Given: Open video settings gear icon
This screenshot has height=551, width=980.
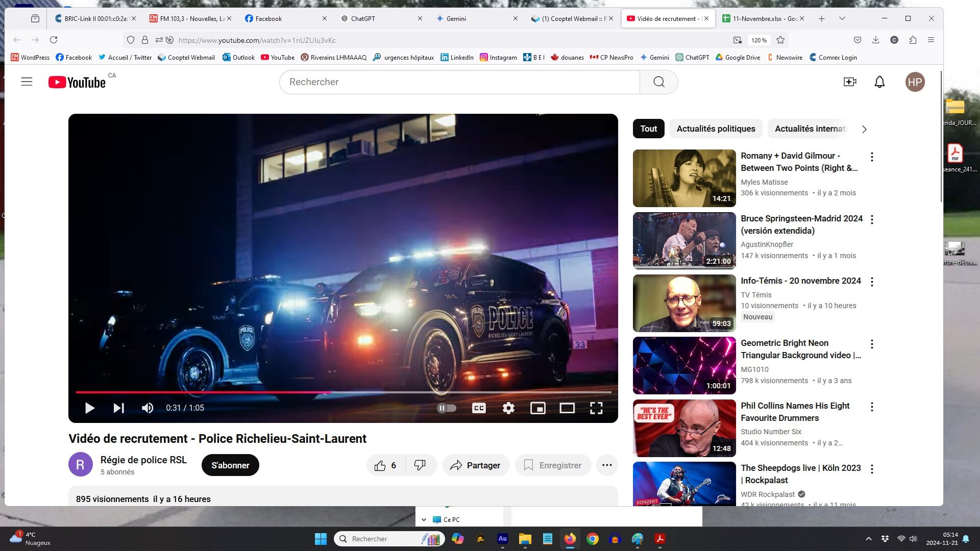Looking at the screenshot, I should (x=508, y=408).
